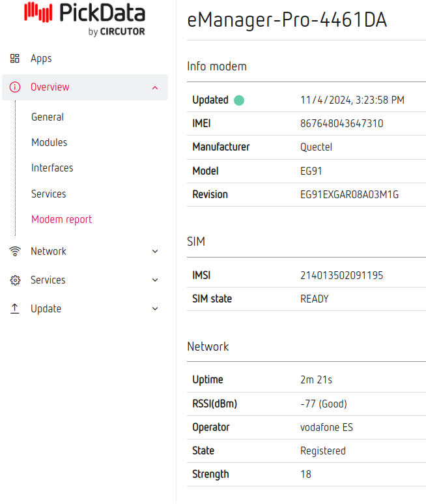Click the PickData logo icon
This screenshot has width=426, height=504.
click(x=38, y=13)
